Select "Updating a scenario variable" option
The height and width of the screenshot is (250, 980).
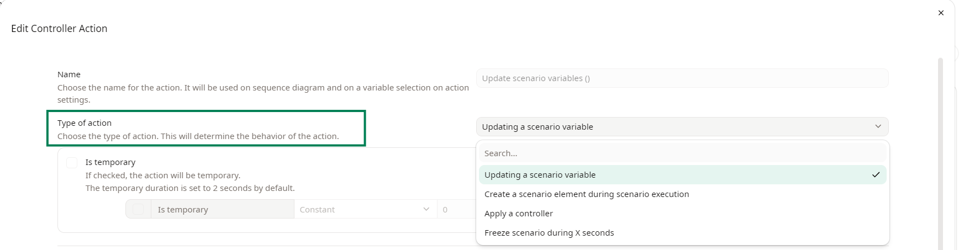(x=540, y=175)
